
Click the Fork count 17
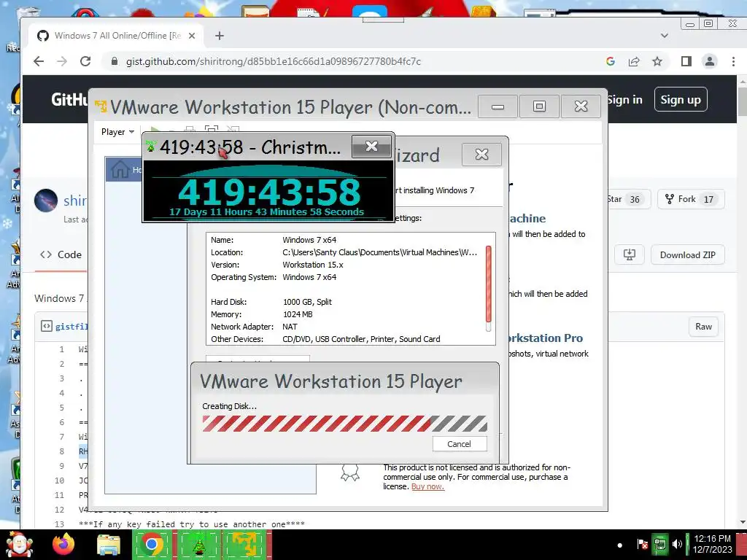pos(708,199)
